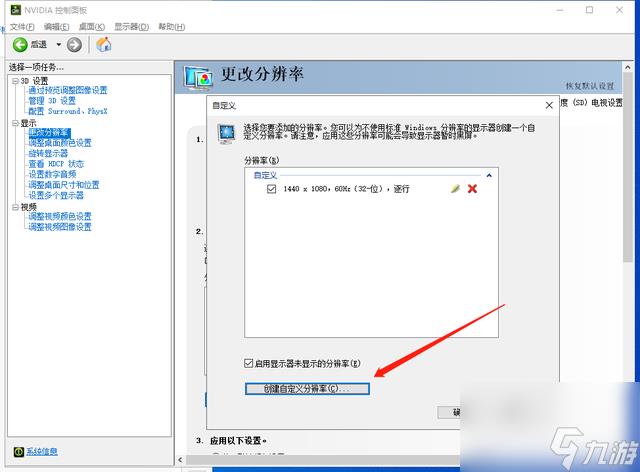Select 调整桌面颜色设置 tree item
The height and width of the screenshot is (472, 640).
pos(60,143)
